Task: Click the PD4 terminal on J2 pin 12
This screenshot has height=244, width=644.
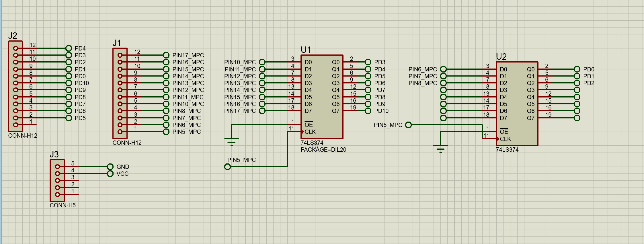Action: coord(69,48)
